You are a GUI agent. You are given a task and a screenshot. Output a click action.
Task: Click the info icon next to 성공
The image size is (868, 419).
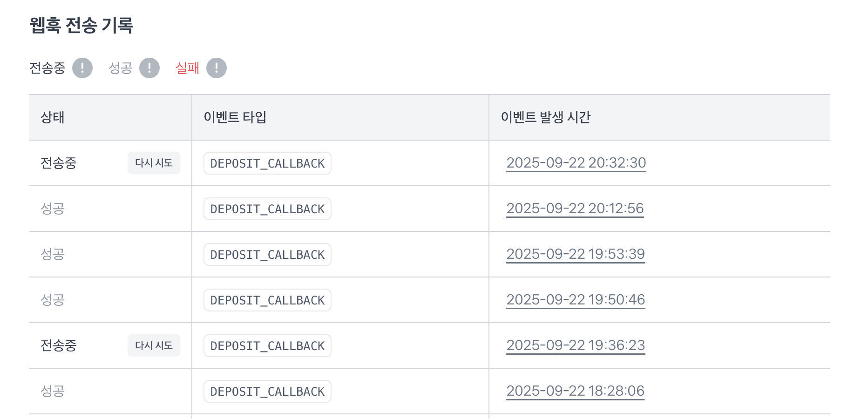tap(149, 68)
